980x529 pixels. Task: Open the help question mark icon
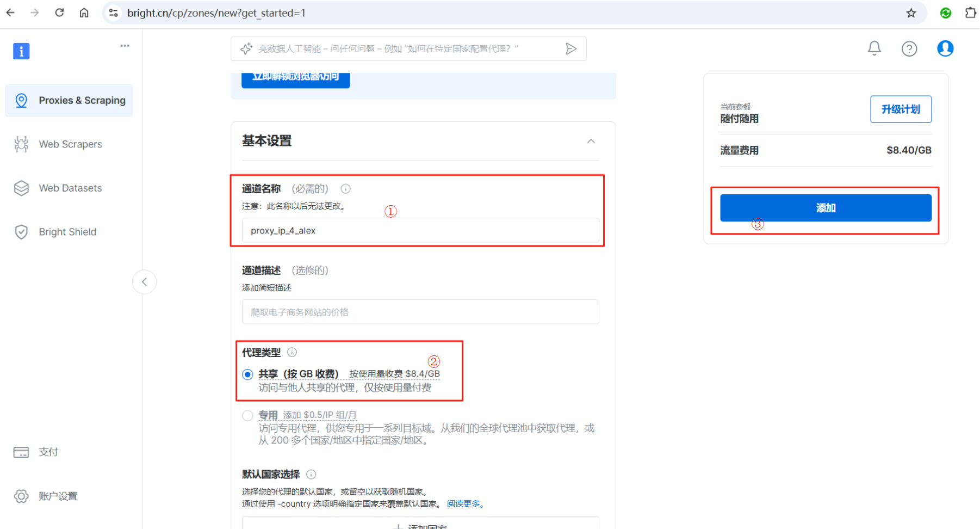909,49
